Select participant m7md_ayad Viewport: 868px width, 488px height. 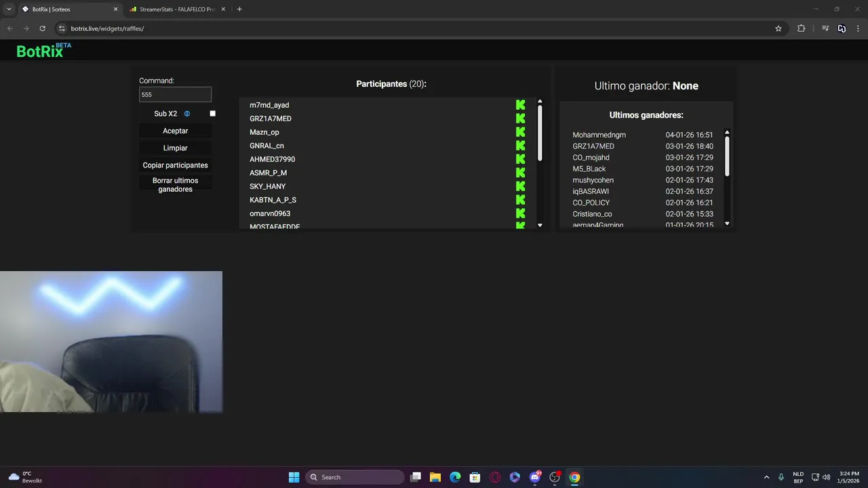[269, 105]
